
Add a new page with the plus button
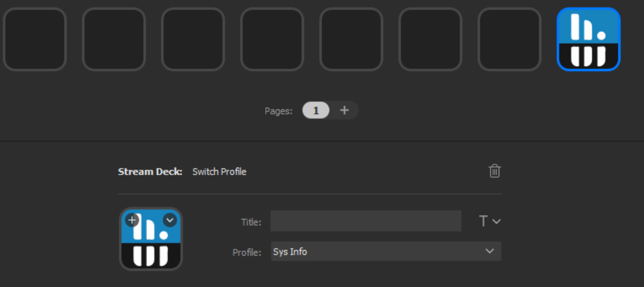point(344,110)
